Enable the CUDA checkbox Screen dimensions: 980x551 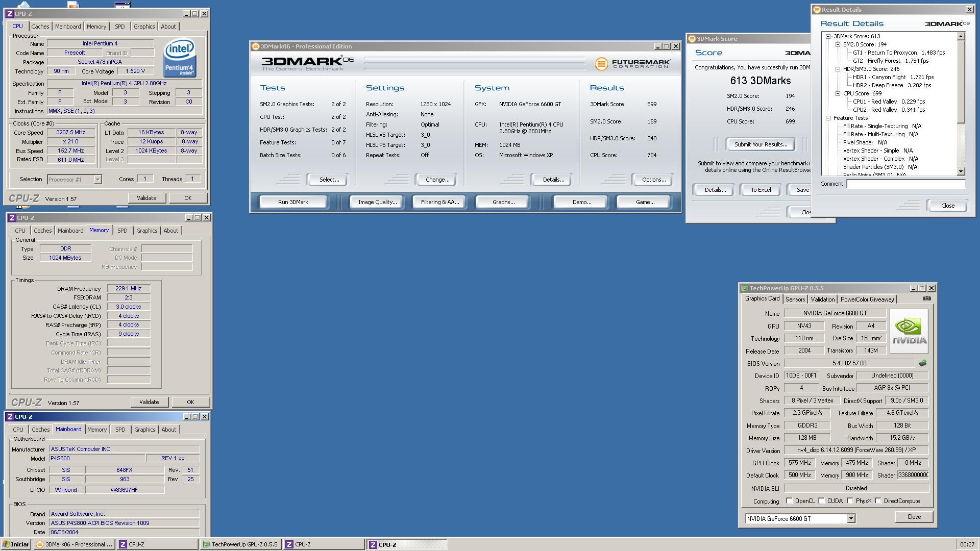pos(821,501)
